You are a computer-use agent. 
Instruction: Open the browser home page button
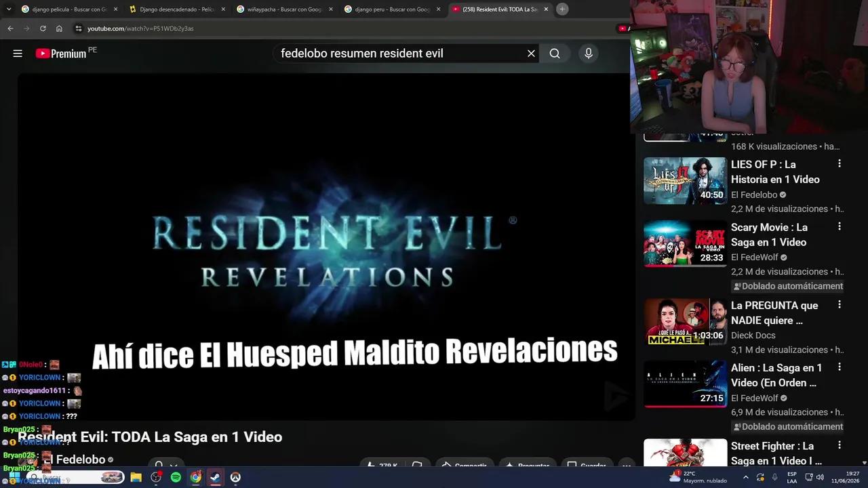[x=59, y=28]
